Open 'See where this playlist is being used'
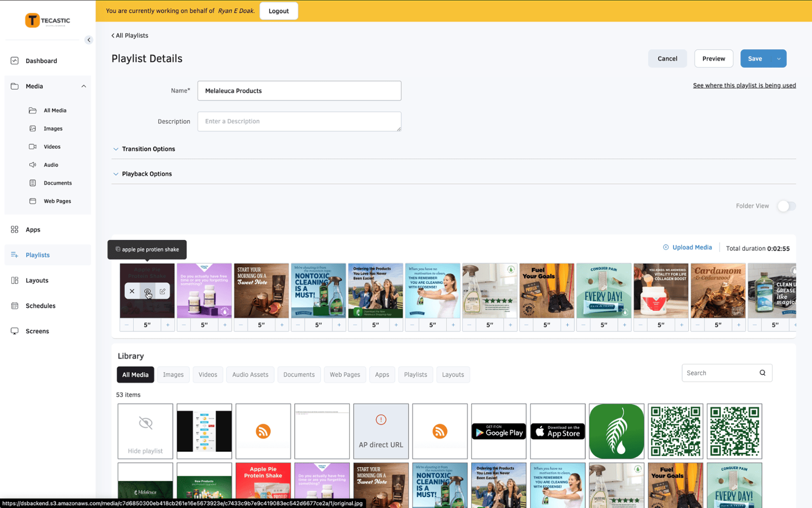The image size is (812, 508). click(744, 85)
